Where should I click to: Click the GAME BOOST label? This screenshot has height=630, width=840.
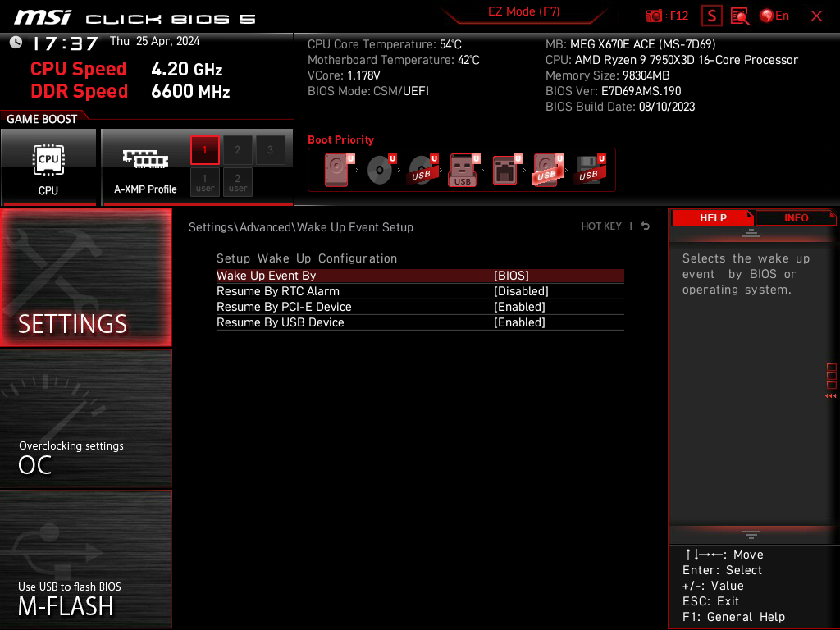coord(42,119)
